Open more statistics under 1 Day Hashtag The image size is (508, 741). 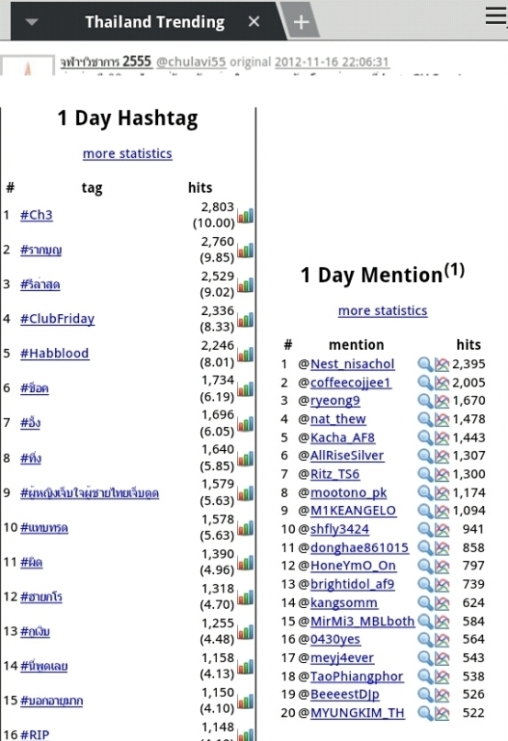pyautogui.click(x=128, y=154)
